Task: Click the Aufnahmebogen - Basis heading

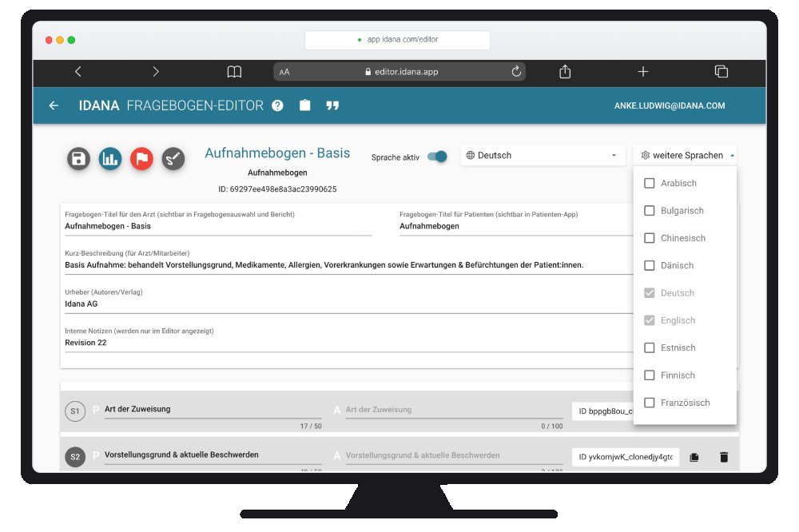Action: tap(277, 153)
